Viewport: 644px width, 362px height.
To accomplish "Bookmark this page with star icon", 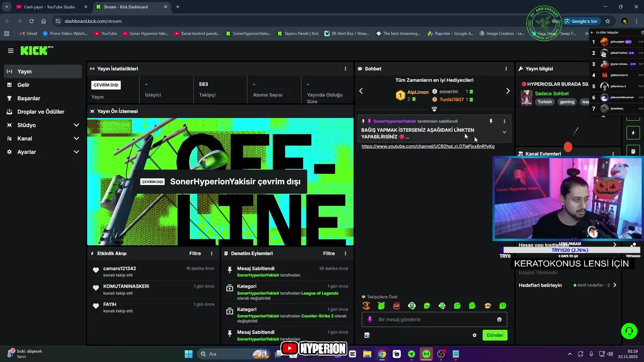I will coord(608,21).
